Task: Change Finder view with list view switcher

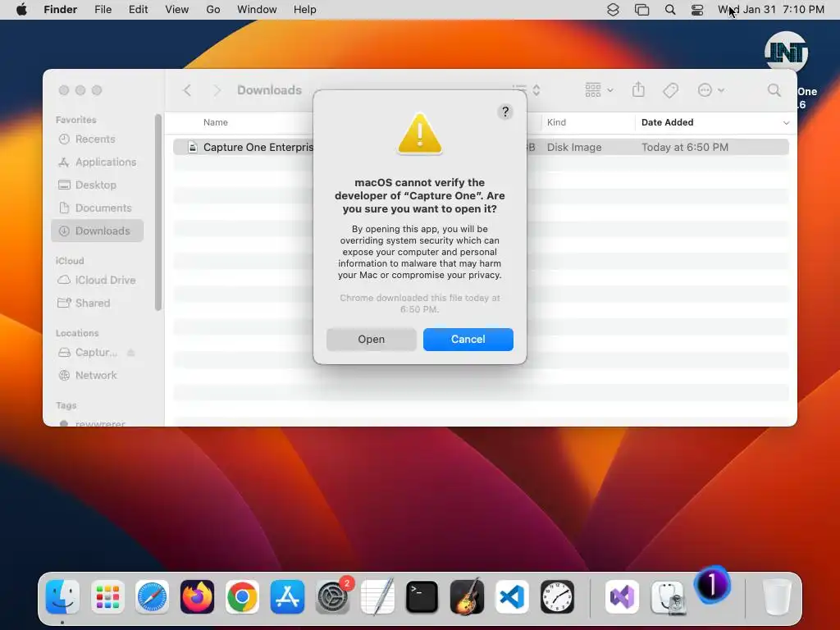Action: click(526, 90)
